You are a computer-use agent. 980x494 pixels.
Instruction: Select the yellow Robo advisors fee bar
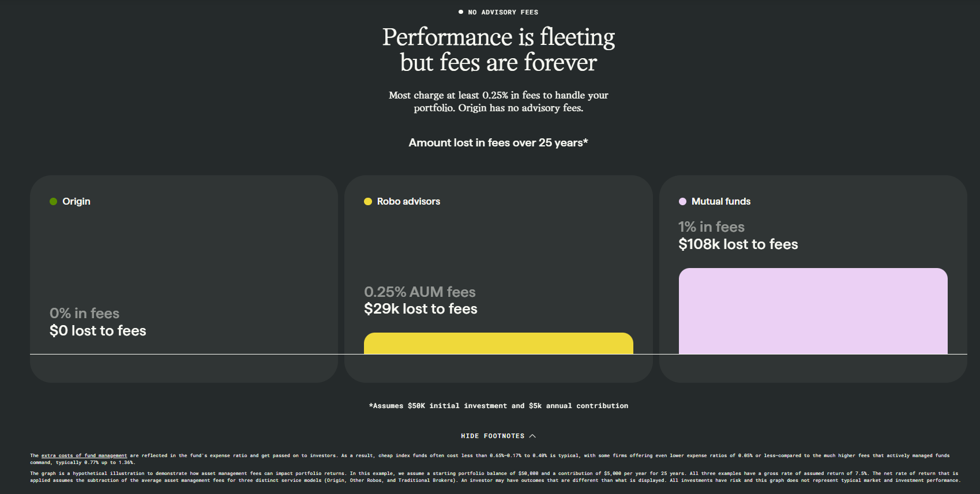pyautogui.click(x=498, y=344)
